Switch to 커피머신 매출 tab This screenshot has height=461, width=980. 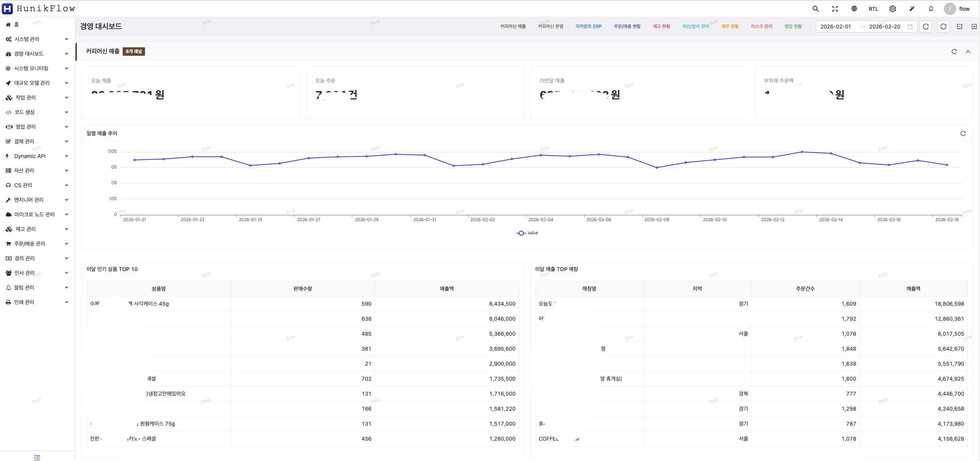[x=513, y=27]
